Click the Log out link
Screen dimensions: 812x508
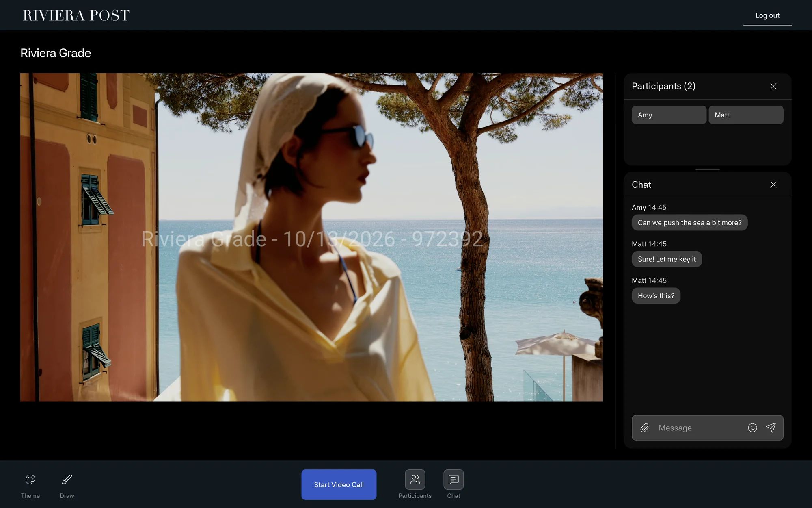point(767,15)
